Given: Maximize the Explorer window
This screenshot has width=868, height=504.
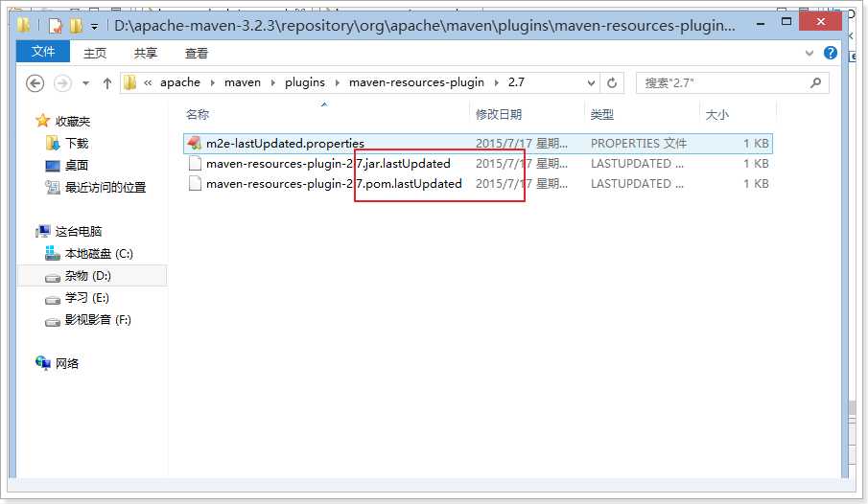Looking at the screenshot, I should point(786,22).
